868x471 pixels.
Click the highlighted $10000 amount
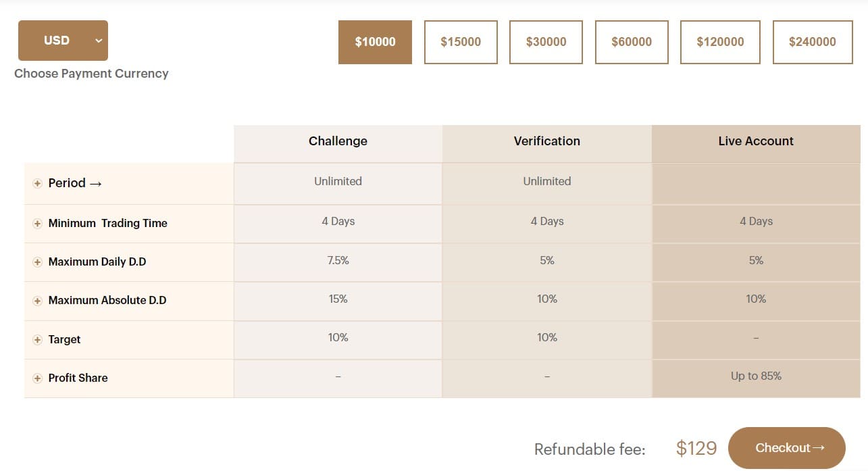point(375,42)
